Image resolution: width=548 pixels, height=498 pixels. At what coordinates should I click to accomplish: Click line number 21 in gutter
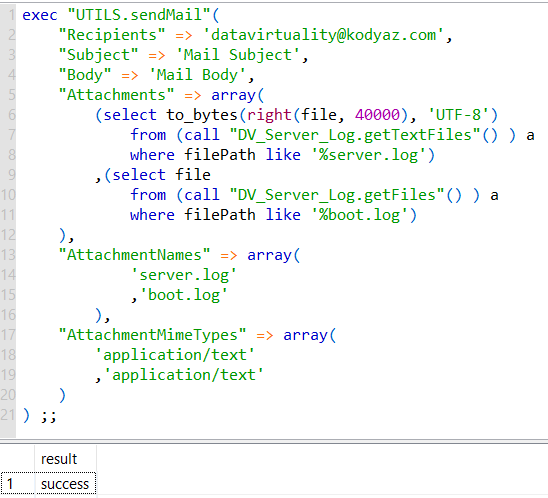pyautogui.click(x=8, y=414)
